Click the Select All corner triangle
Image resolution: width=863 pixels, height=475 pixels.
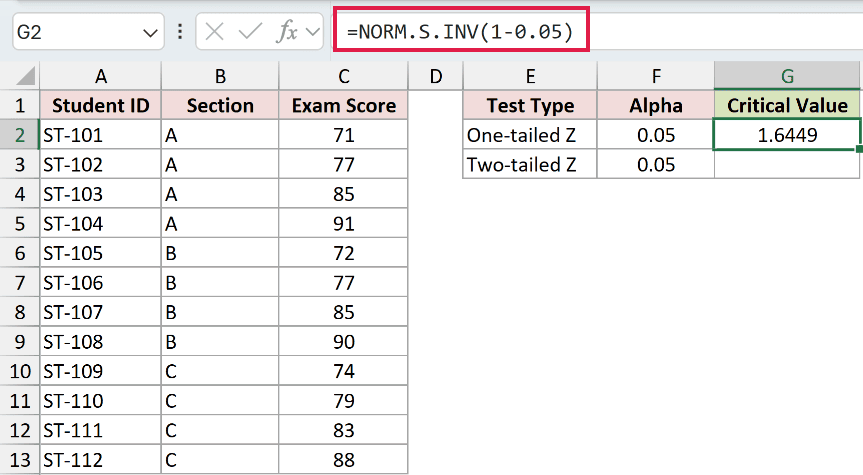tap(25, 76)
